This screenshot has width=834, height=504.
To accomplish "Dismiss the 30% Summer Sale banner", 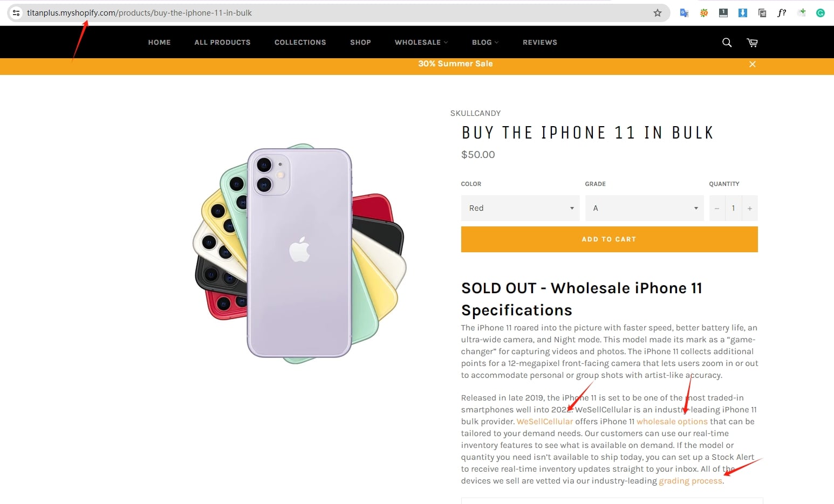I will pos(753,64).
